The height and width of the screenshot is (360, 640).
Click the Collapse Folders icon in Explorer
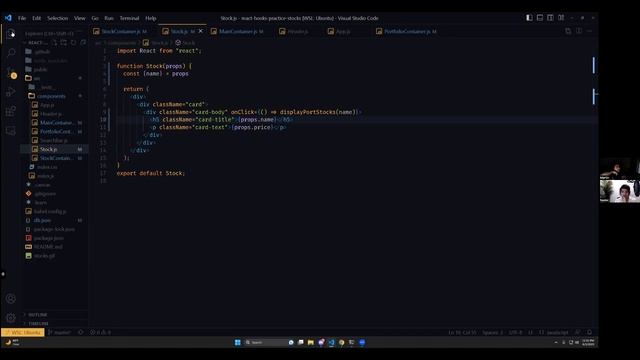pyautogui.click(x=83, y=42)
